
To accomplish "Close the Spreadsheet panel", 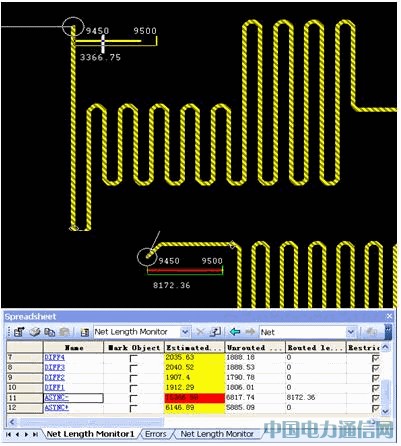I will 389,316.
